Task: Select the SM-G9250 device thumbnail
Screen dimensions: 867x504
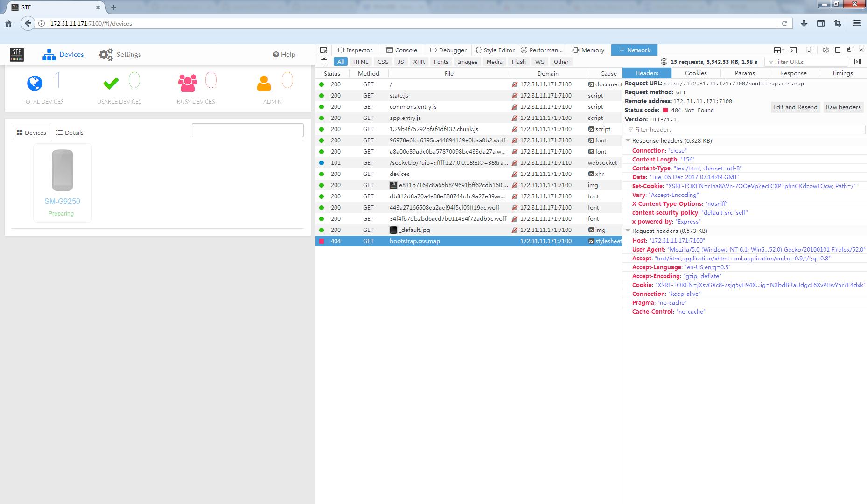Action: click(x=63, y=170)
